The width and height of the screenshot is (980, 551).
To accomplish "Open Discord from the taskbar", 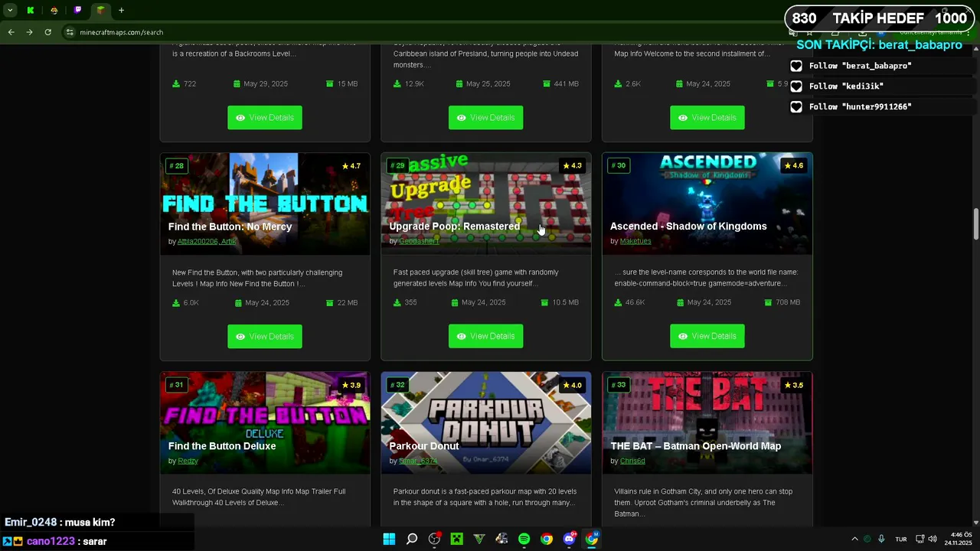I will (569, 540).
